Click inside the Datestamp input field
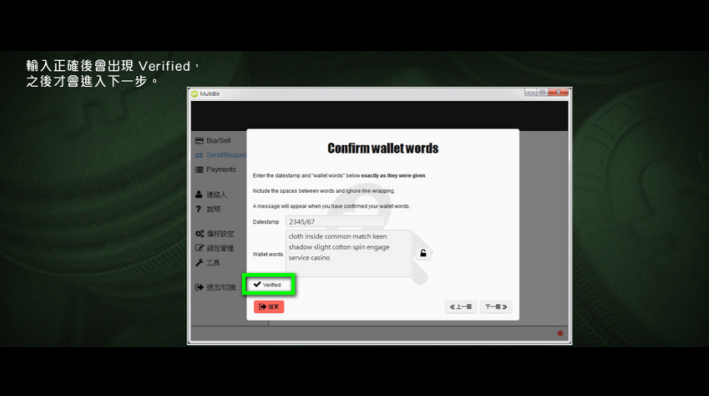709x396 pixels. pyautogui.click(x=335, y=222)
